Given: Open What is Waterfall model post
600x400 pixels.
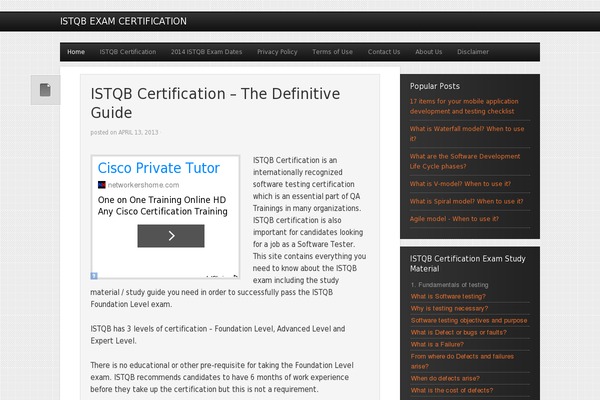Looking at the screenshot, I should [x=467, y=134].
